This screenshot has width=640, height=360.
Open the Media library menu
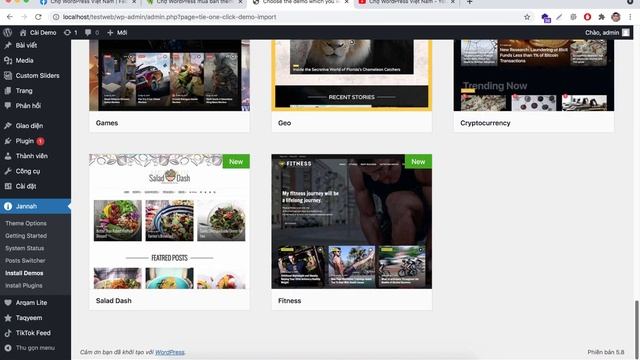[24, 60]
